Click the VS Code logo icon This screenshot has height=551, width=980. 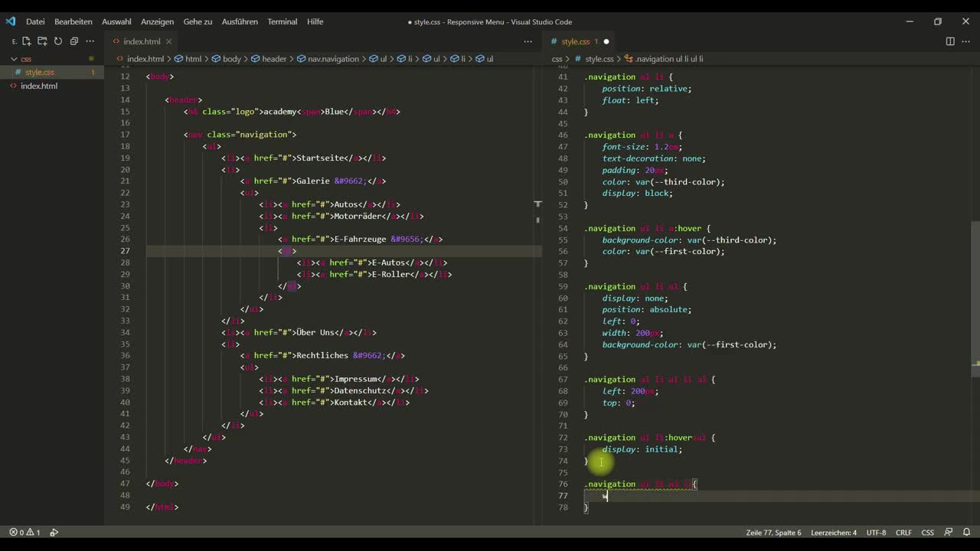10,21
